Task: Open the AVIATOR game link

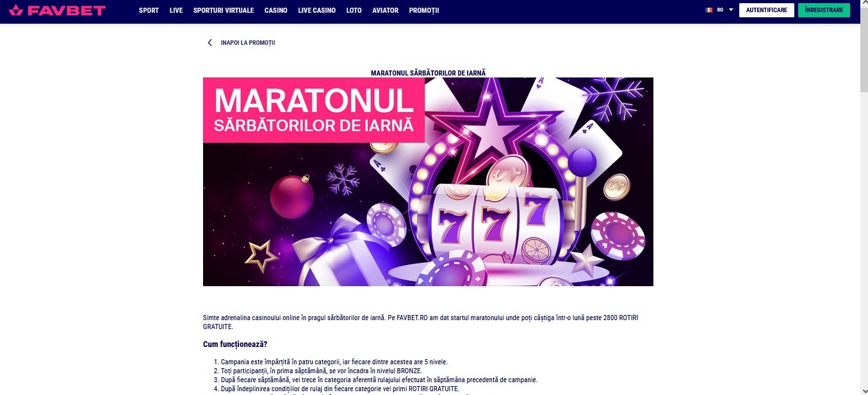Action: [385, 11]
